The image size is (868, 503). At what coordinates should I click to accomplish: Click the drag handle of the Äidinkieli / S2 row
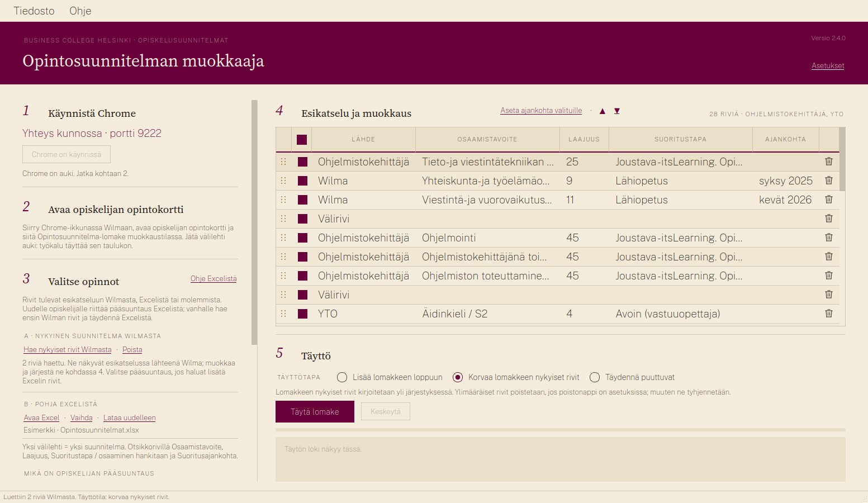[x=283, y=314]
